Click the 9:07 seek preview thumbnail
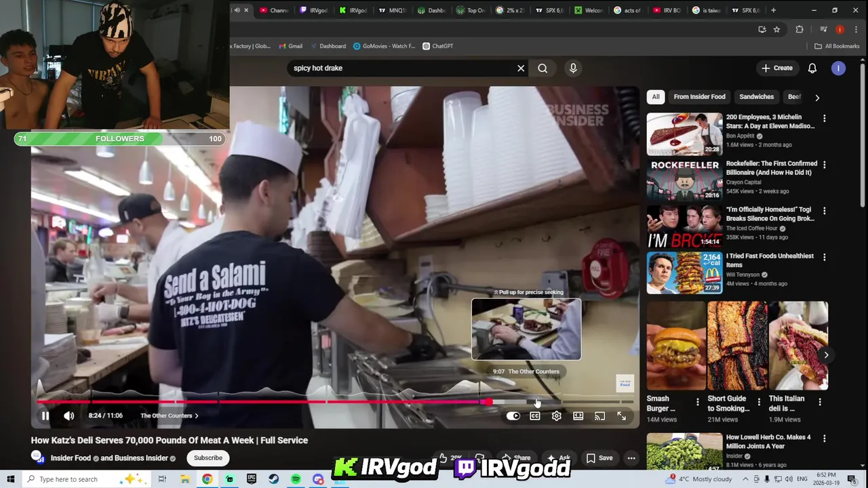Screen dimensions: 868x488 526,329
